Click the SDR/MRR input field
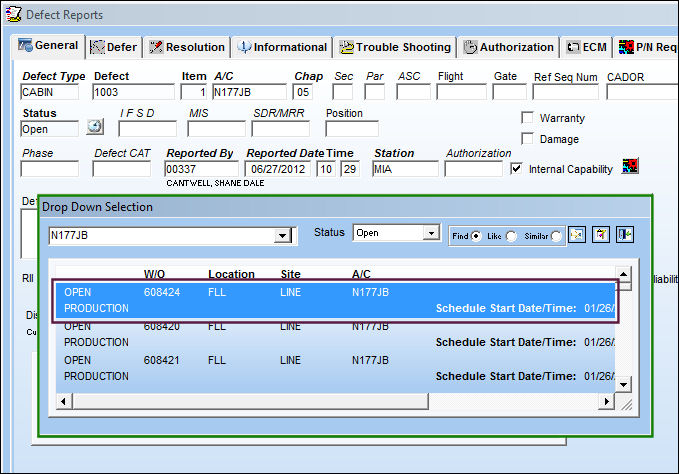The height and width of the screenshot is (474, 679). [x=281, y=129]
